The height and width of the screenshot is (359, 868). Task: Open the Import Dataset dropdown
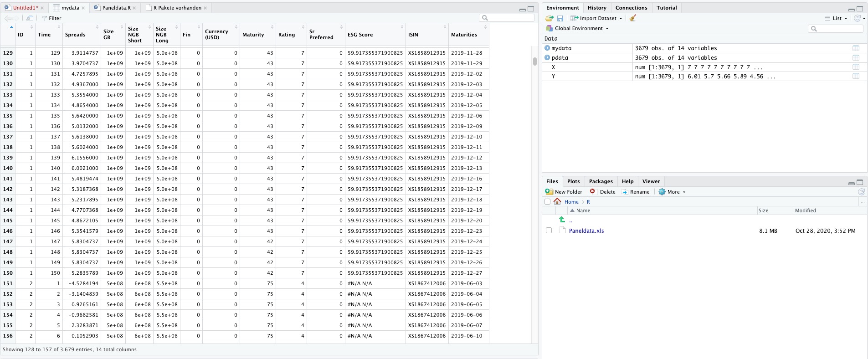[x=597, y=18]
